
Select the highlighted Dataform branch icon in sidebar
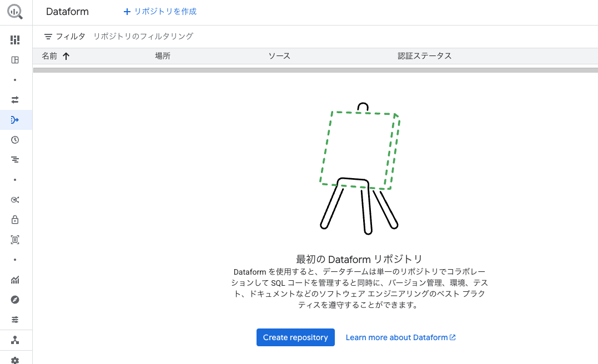[x=15, y=119]
